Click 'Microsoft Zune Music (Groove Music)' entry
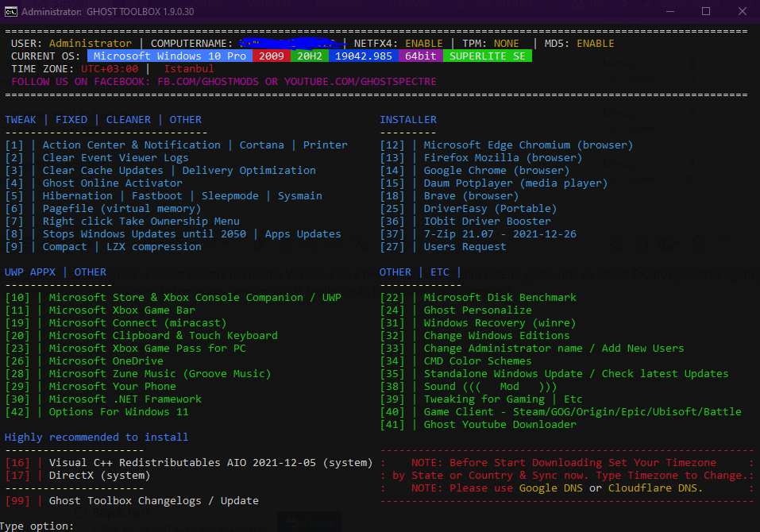The image size is (760, 532). 160,373
